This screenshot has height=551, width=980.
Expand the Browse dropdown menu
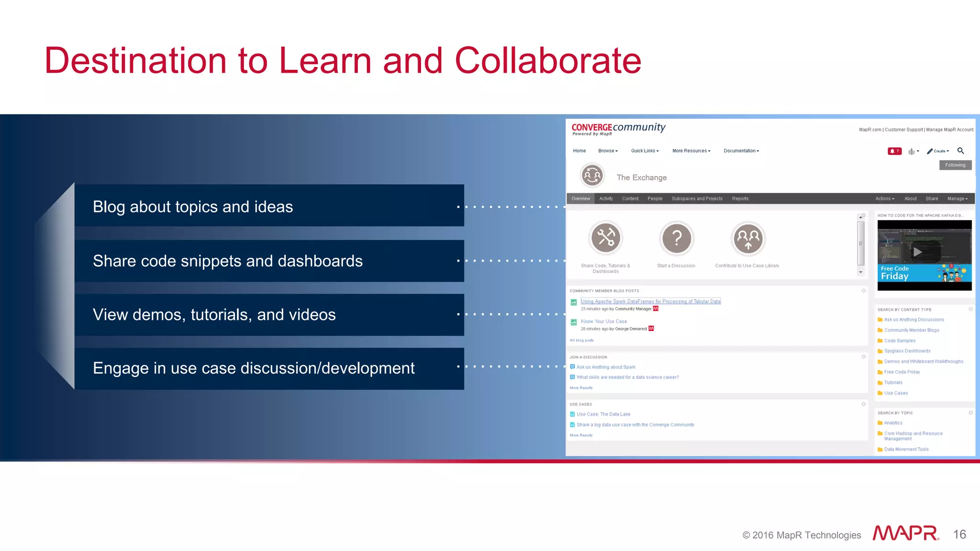(x=608, y=151)
